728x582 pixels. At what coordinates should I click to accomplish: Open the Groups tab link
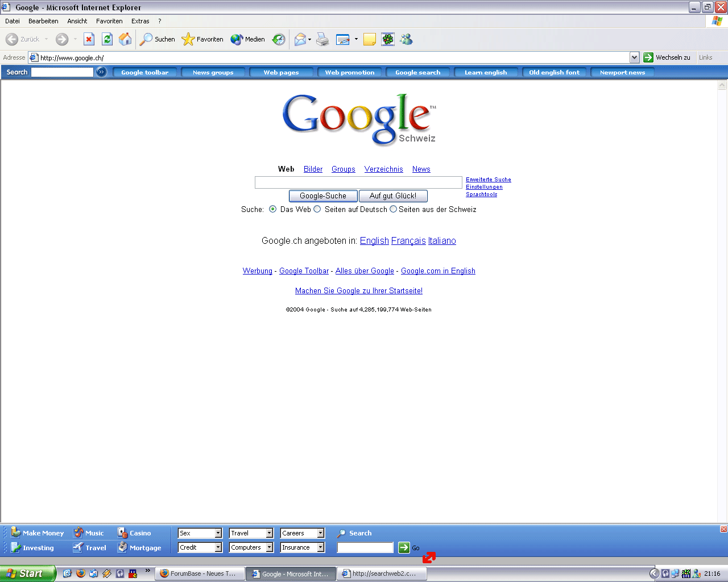coord(344,169)
